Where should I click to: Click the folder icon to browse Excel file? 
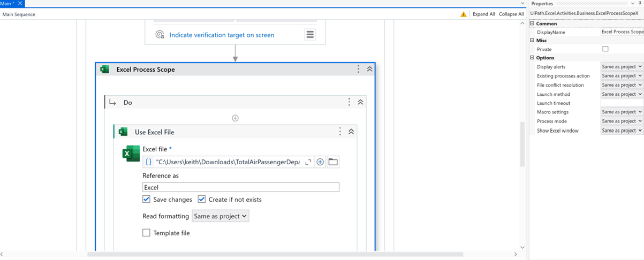(333, 162)
